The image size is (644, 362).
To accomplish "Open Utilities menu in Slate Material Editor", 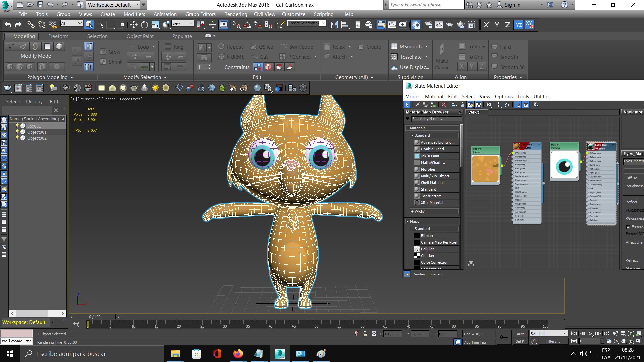I will [542, 97].
